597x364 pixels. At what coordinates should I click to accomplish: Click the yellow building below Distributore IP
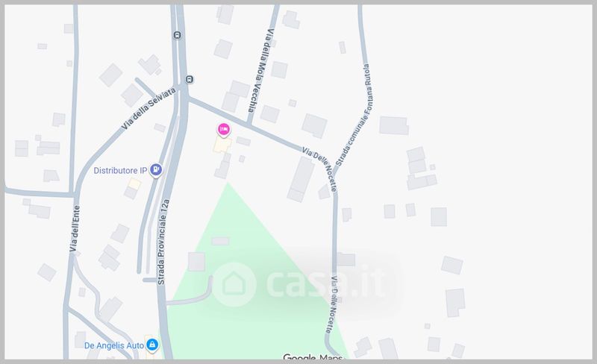pos(134,185)
